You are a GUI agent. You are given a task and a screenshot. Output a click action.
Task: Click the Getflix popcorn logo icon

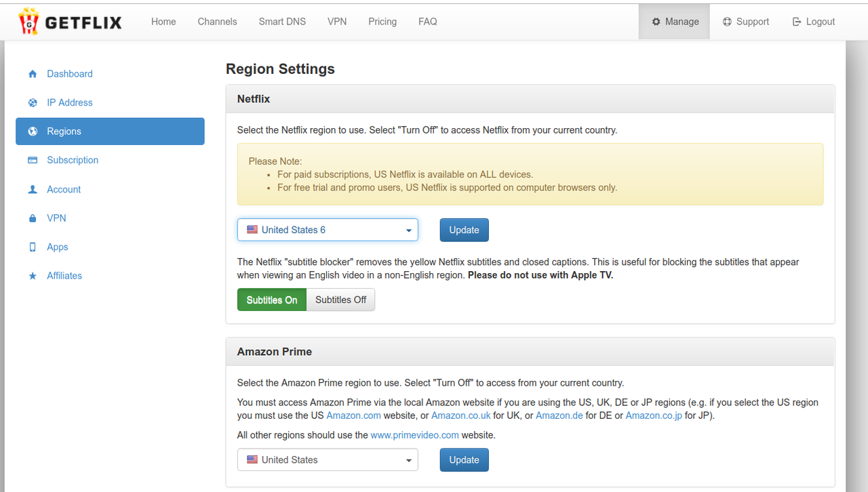click(28, 21)
